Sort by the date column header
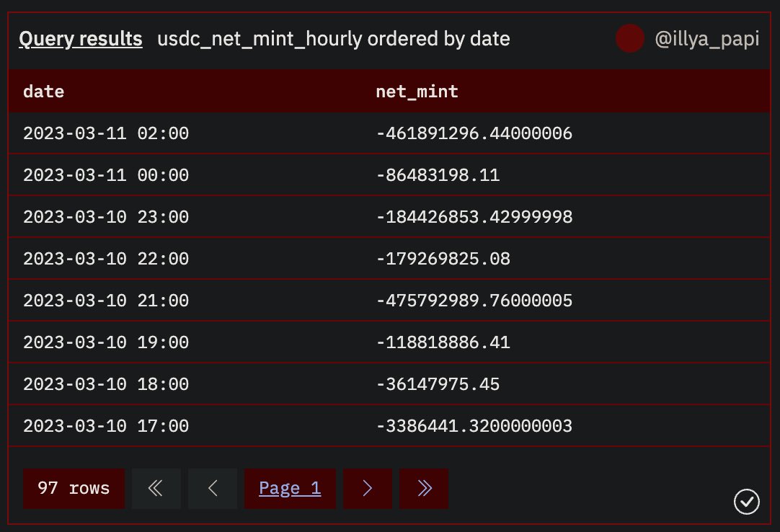Image resolution: width=780 pixels, height=532 pixels. coord(43,92)
